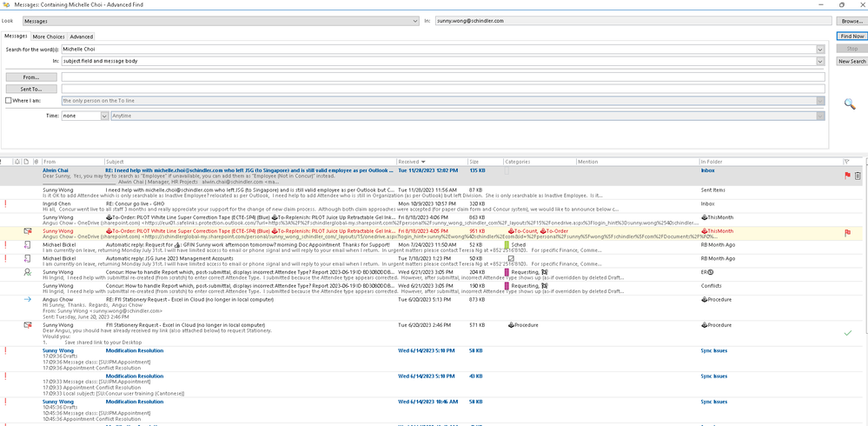Switch to the Advanced tab
This screenshot has width=868, height=426.
(x=82, y=37)
